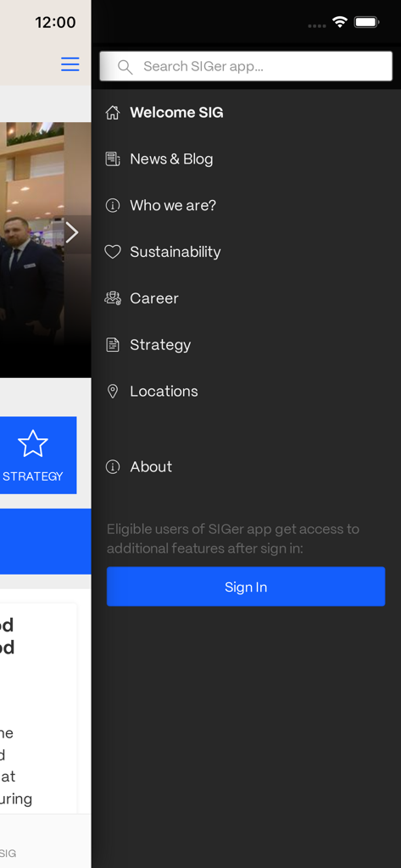Tap the blue banner below Strategy tile
This screenshot has width=401, height=868.
pyautogui.click(x=46, y=542)
